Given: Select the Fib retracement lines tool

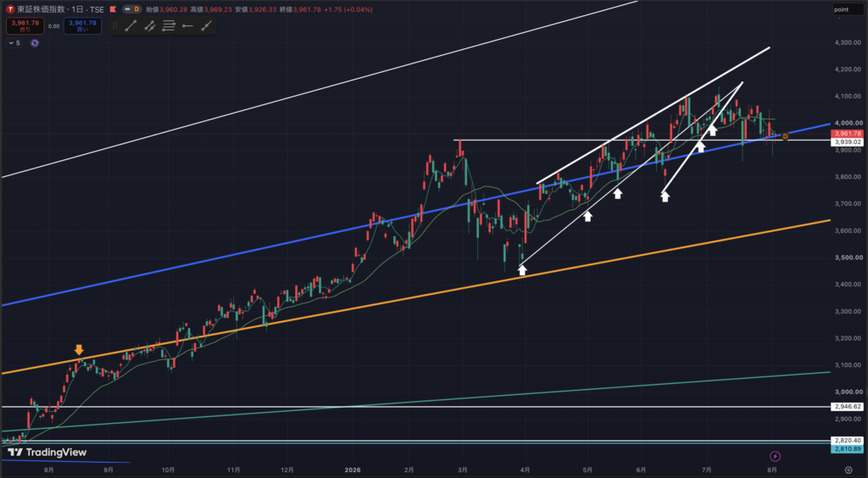Looking at the screenshot, I should point(169,25).
